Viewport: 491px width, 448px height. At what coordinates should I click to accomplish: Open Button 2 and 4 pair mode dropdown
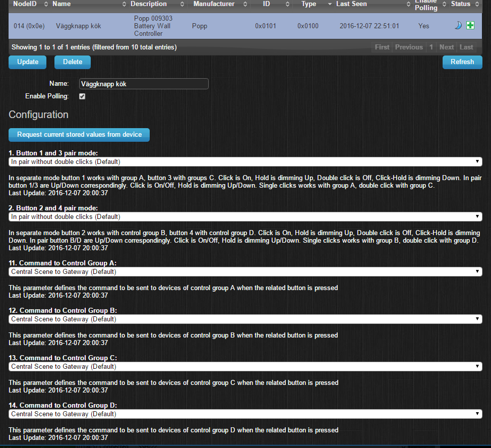[x=245, y=217]
